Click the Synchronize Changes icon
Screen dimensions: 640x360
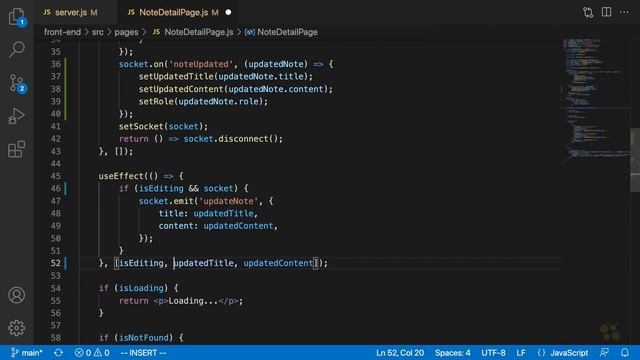[58, 353]
